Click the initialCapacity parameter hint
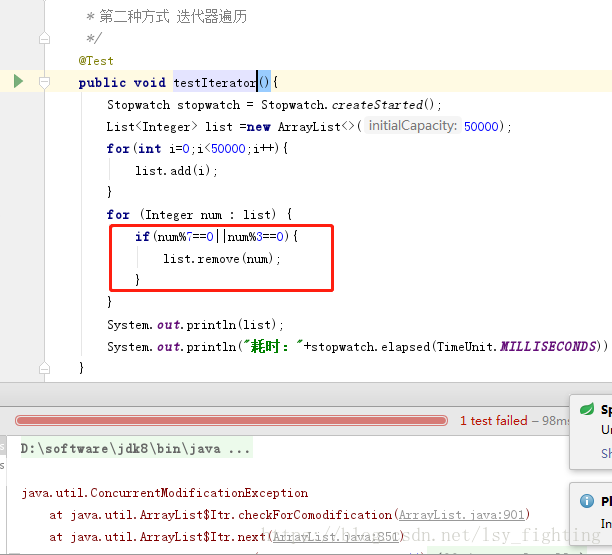 point(413,126)
